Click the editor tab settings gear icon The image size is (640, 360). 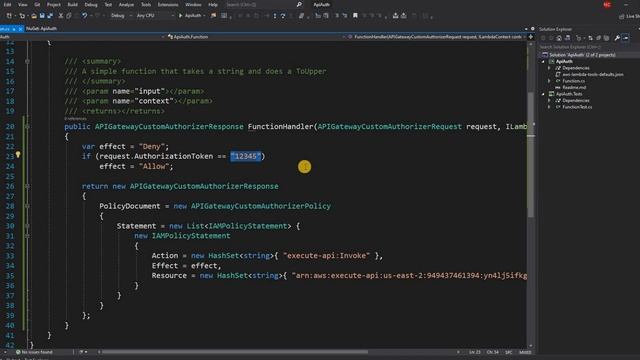point(532,29)
